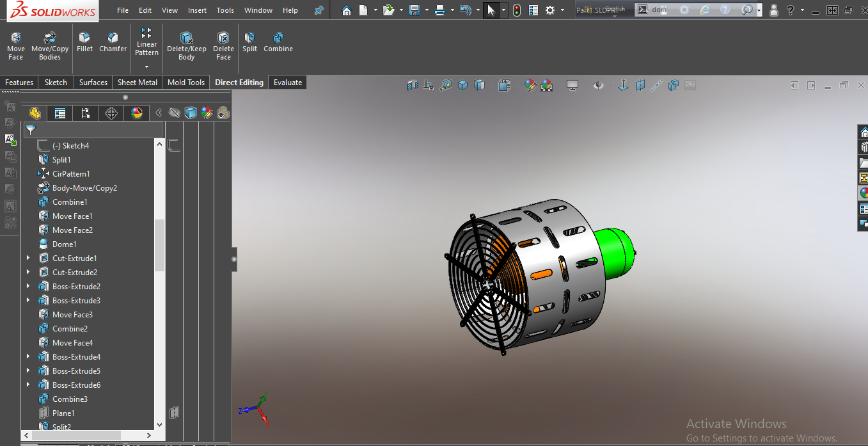Screen dimensions: 868x446
Task: Open the Help question mark dropdown
Action: [x=803, y=10]
